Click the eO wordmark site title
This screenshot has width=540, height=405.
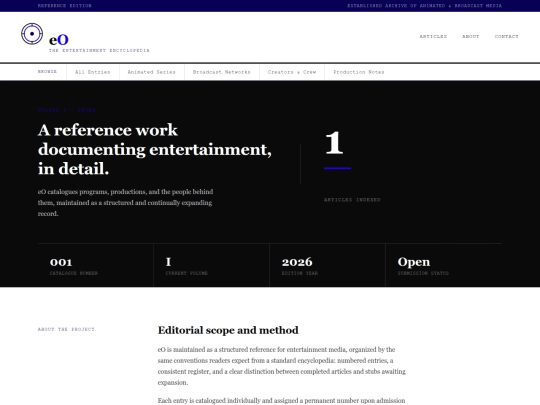pos(59,40)
